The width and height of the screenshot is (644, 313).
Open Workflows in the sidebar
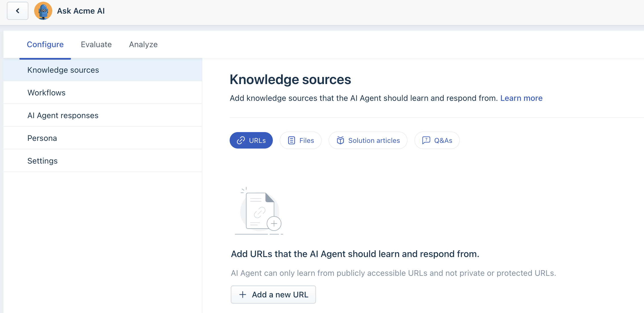click(x=46, y=93)
